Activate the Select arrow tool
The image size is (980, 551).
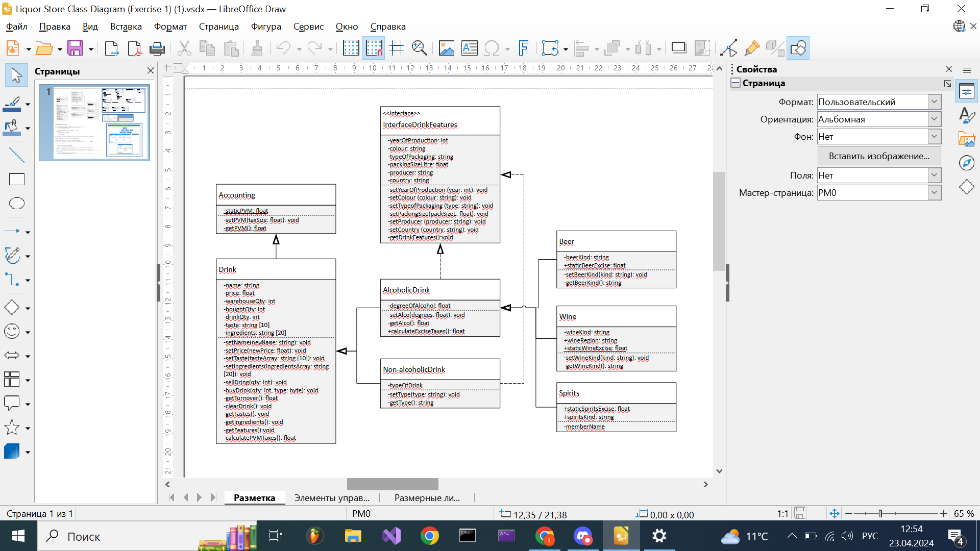pos(16,76)
